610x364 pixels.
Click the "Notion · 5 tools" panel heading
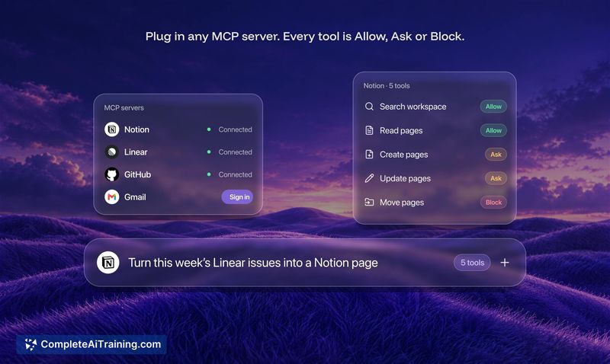tap(387, 85)
